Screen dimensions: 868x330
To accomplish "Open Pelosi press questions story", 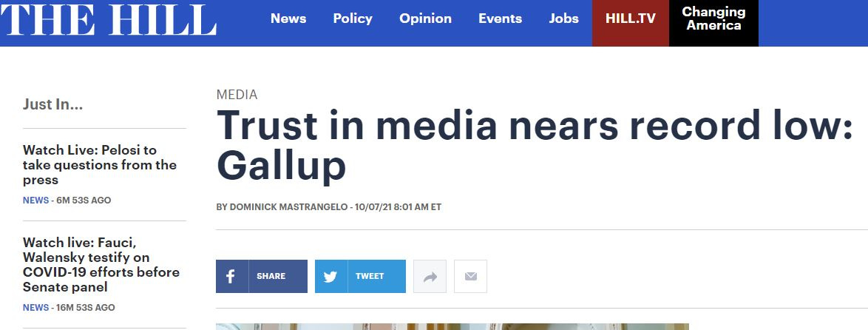I will click(100, 165).
